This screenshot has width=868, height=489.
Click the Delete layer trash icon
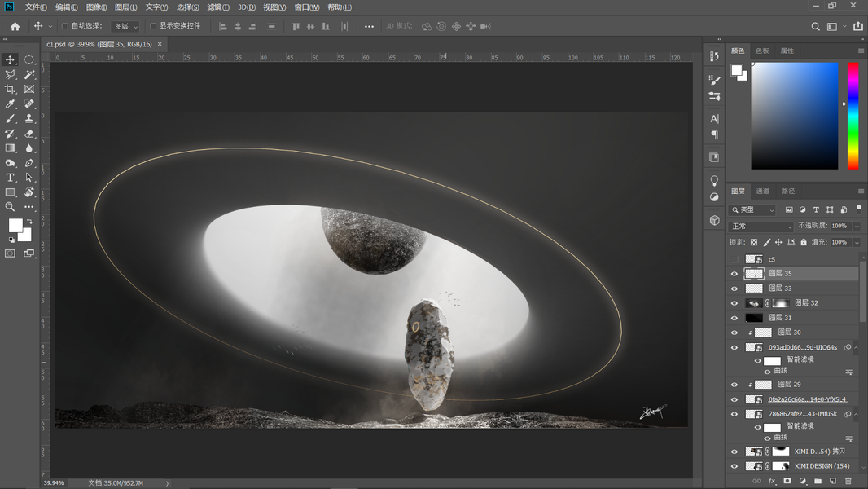pos(848,481)
